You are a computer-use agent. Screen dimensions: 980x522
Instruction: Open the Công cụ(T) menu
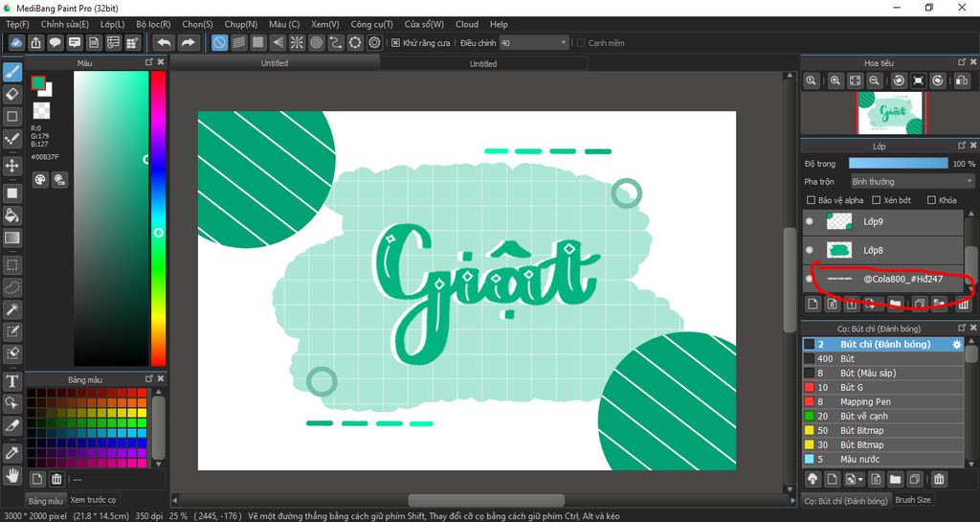371,24
